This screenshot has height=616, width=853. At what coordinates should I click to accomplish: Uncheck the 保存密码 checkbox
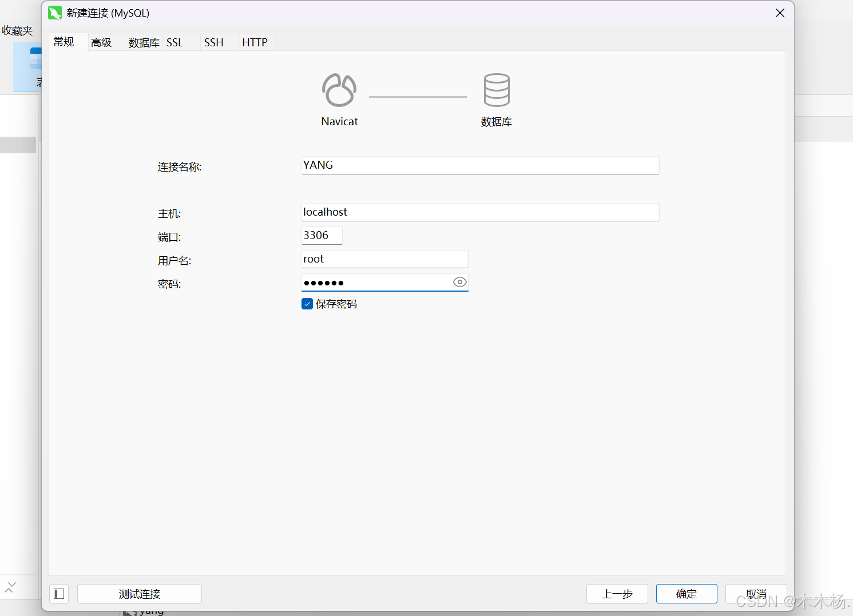pos(307,304)
